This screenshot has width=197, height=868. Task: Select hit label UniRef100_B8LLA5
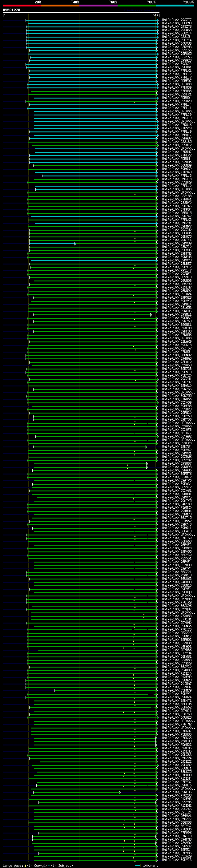click(x=177, y=704)
